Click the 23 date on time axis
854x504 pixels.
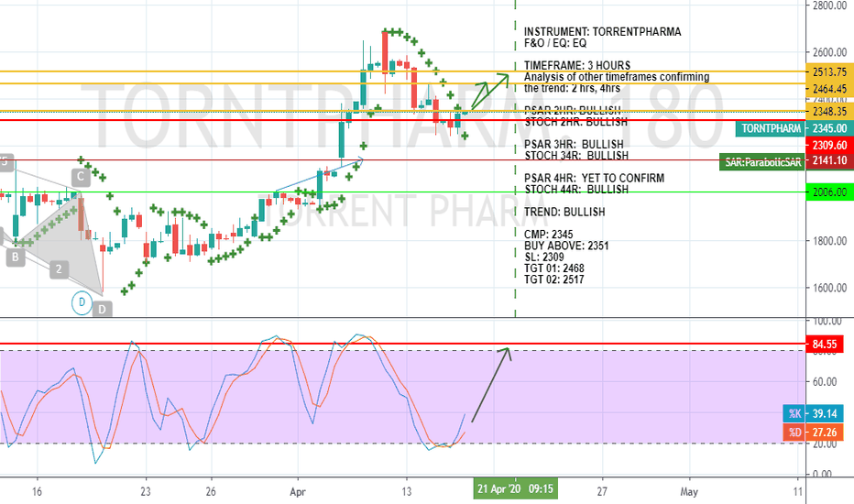point(146,492)
